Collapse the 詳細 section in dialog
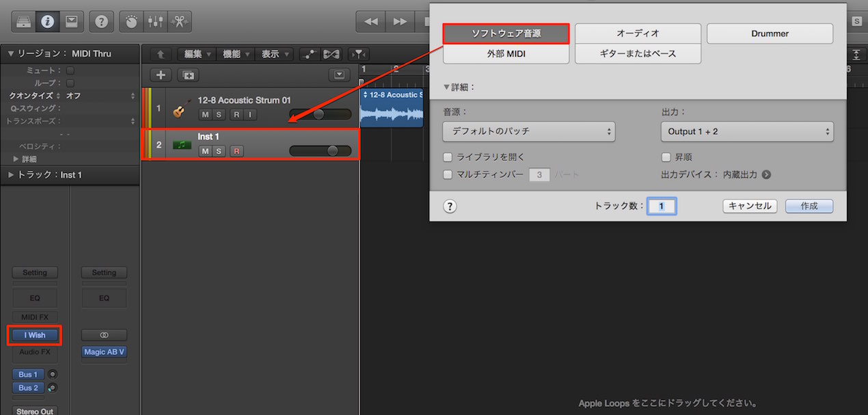The image size is (868, 415). (x=447, y=88)
